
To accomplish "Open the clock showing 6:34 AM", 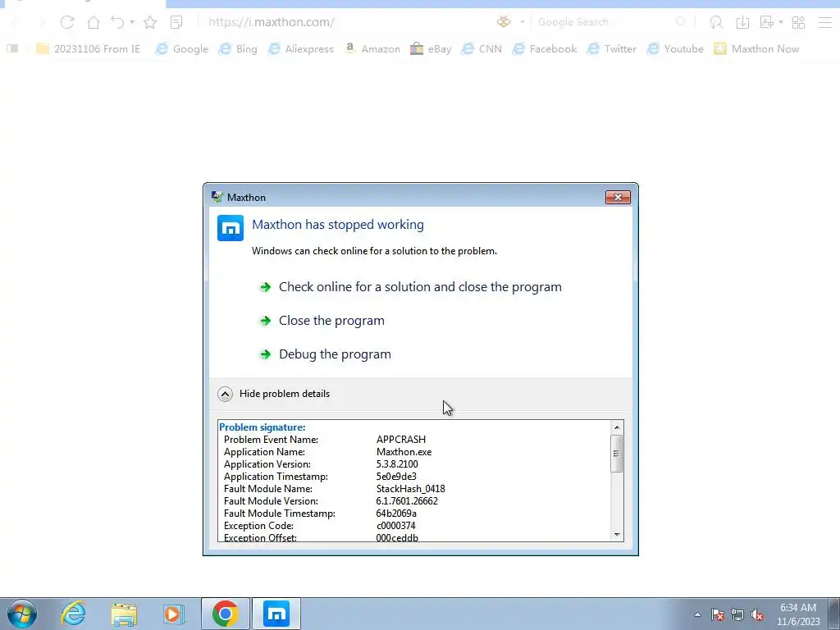I will (798, 614).
